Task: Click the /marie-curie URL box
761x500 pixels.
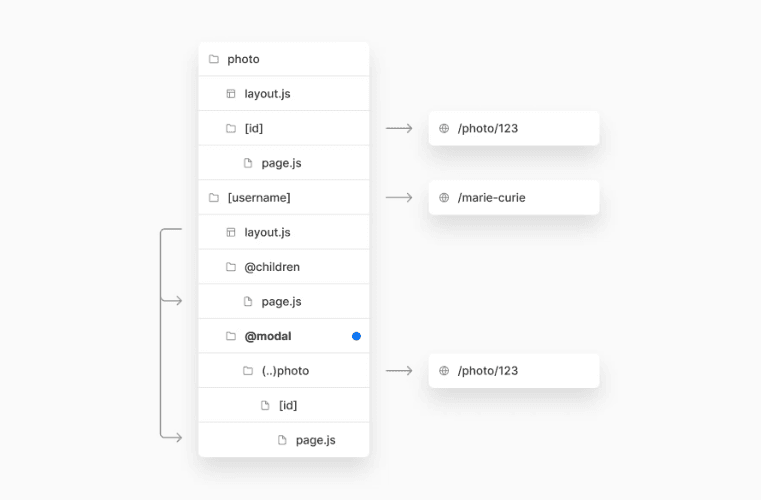Action: tap(514, 198)
